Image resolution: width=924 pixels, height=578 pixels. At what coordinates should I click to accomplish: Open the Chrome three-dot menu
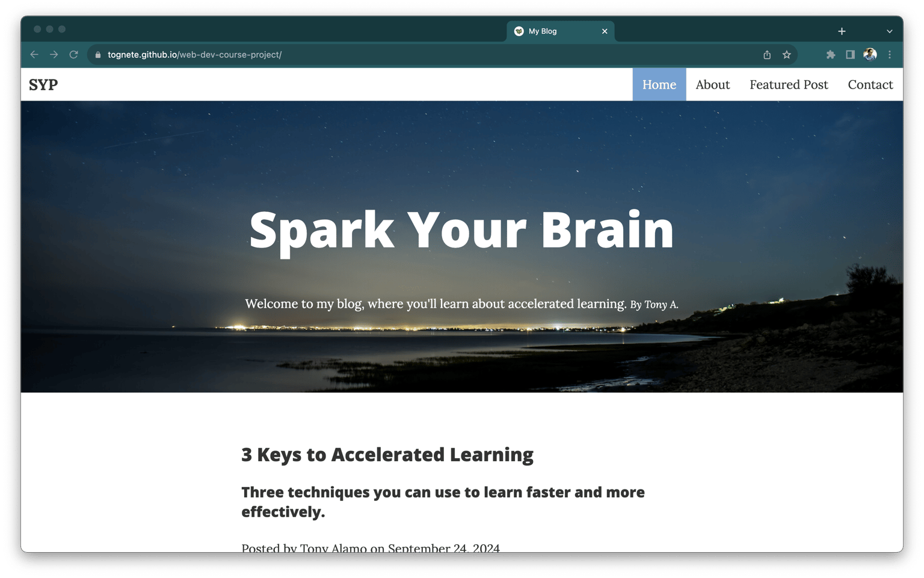coord(890,55)
